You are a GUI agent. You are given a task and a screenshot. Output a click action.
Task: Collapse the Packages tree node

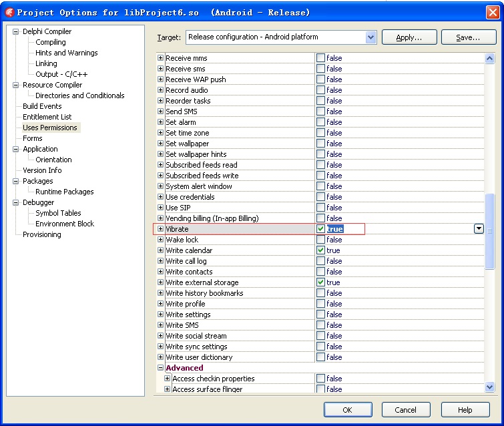[15, 181]
